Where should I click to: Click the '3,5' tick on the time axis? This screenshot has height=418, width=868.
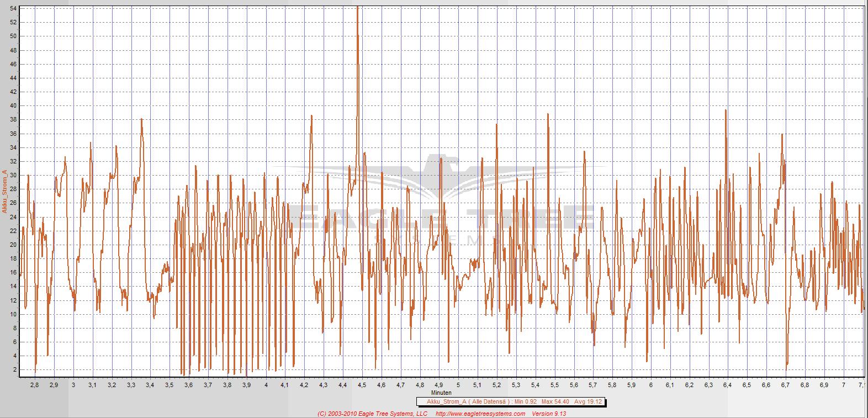tap(169, 384)
